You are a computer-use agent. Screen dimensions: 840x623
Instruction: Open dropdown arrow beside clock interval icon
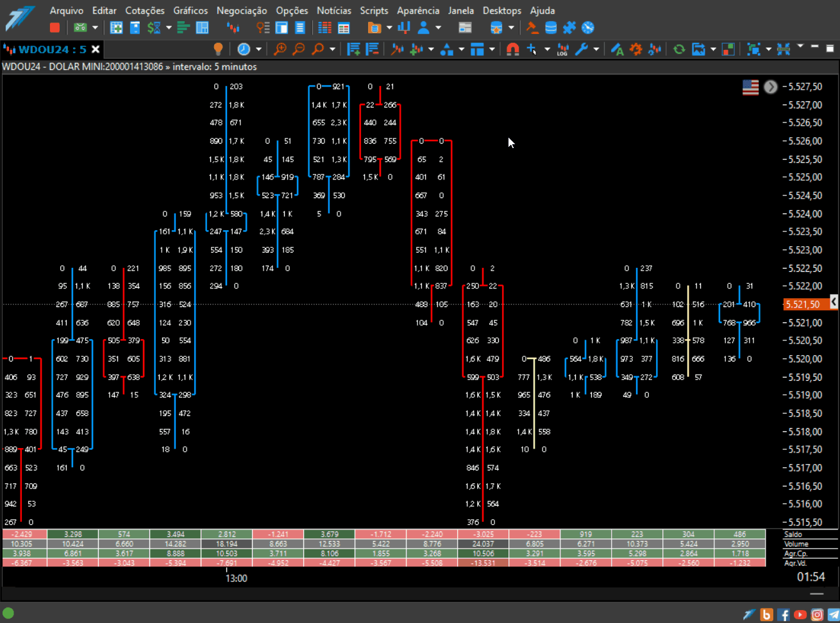click(x=258, y=49)
